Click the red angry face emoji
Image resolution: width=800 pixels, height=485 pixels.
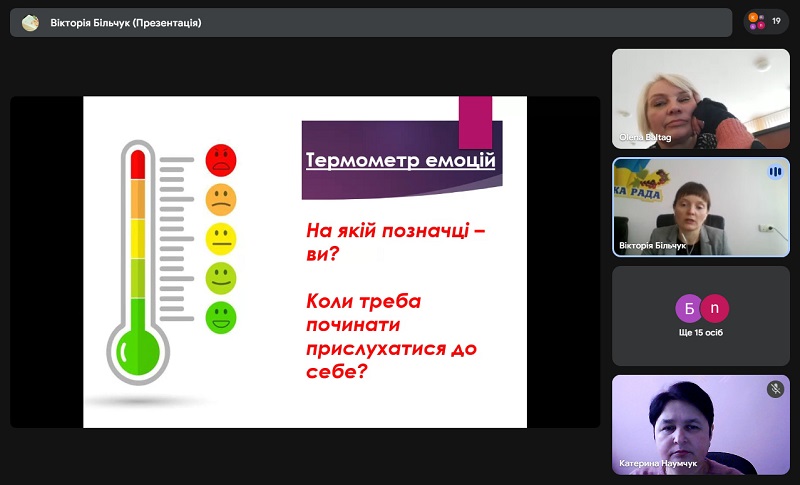click(x=220, y=159)
